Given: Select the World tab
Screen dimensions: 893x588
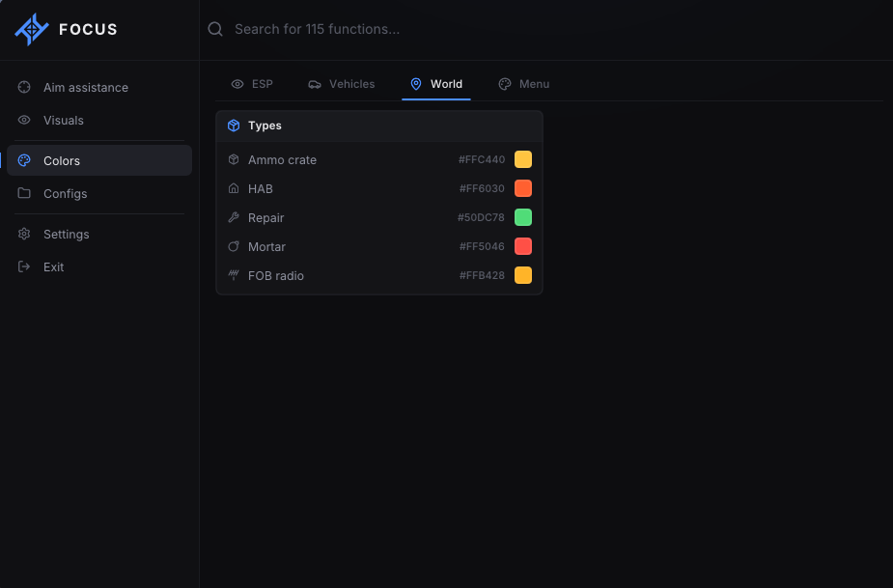Looking at the screenshot, I should tap(436, 84).
